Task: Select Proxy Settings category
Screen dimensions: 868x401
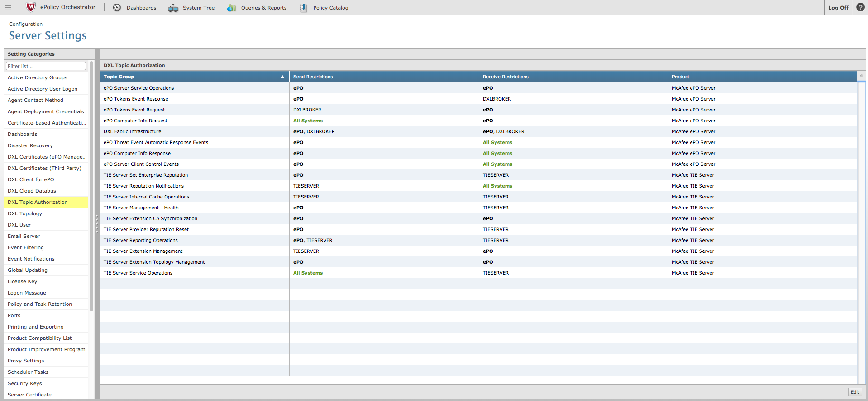Action: click(46, 361)
